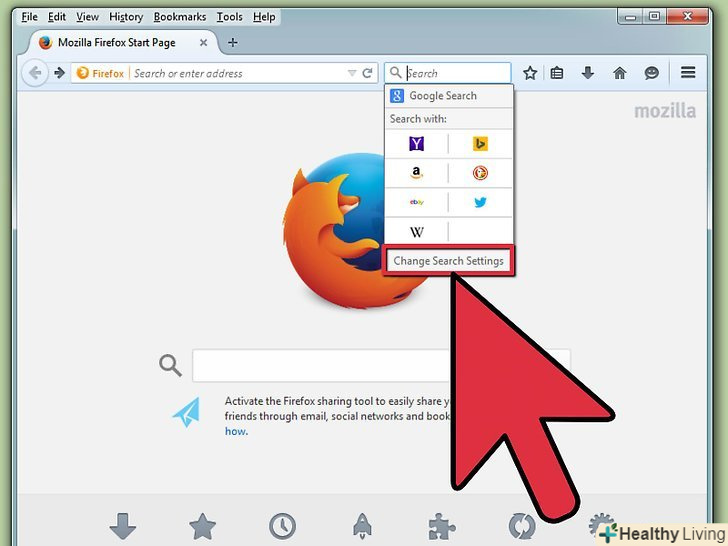Reload the page with refresh icon

click(x=367, y=73)
